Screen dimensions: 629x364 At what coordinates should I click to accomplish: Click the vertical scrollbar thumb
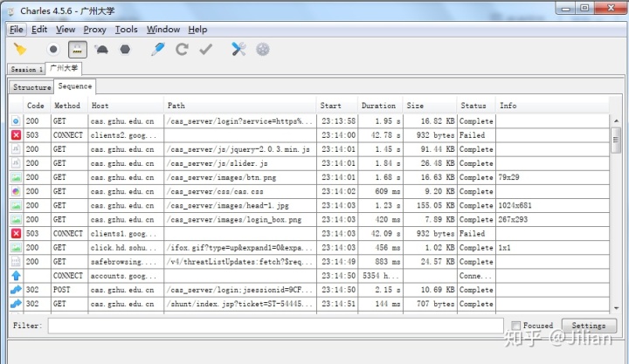(616, 140)
